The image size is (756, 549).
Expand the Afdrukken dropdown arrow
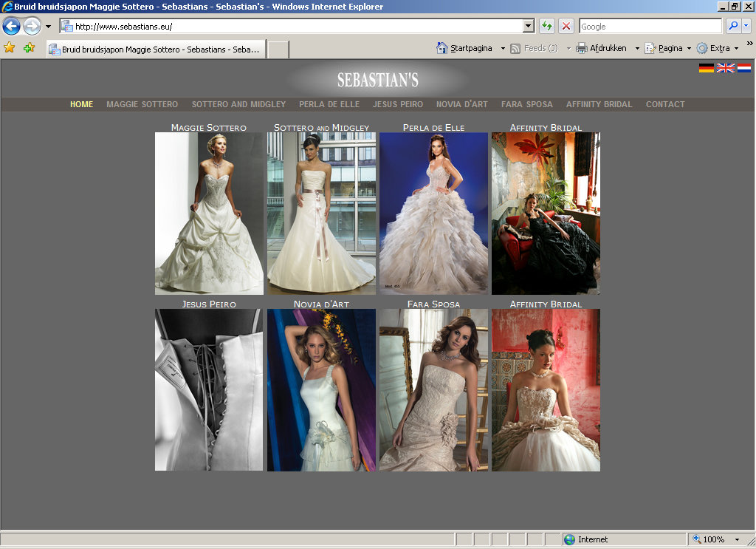pos(637,48)
